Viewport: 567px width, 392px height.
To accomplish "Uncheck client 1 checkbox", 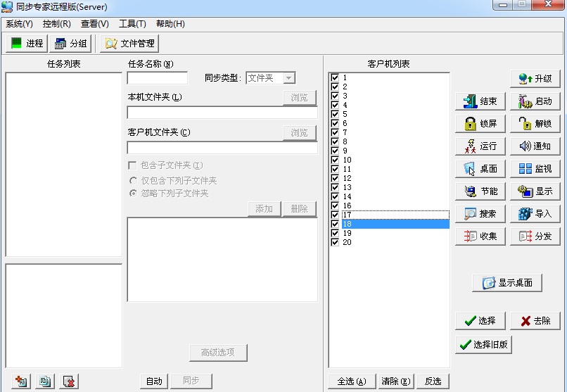I will pos(335,77).
